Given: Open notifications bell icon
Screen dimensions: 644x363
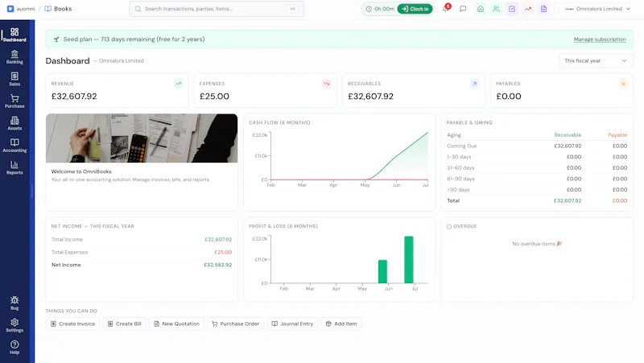Looking at the screenshot, I should point(446,9).
